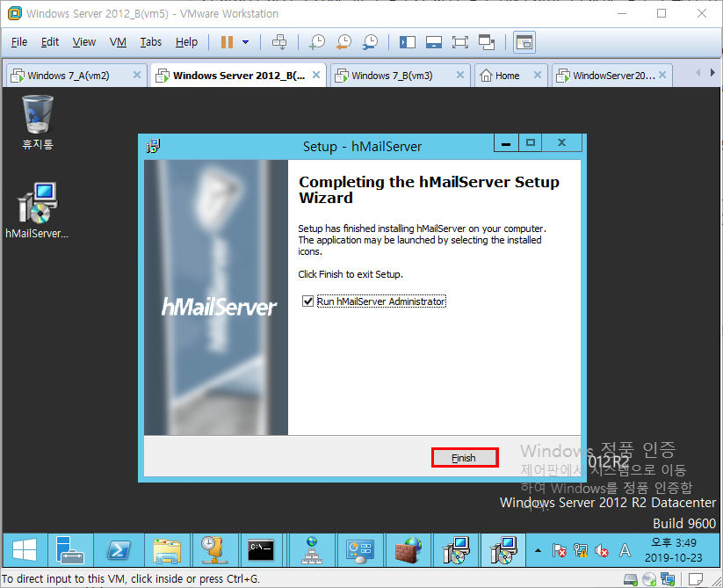Viewport: 723px width, 588px height.
Task: Toggle the IME input mode indicator A
Action: coord(625,550)
